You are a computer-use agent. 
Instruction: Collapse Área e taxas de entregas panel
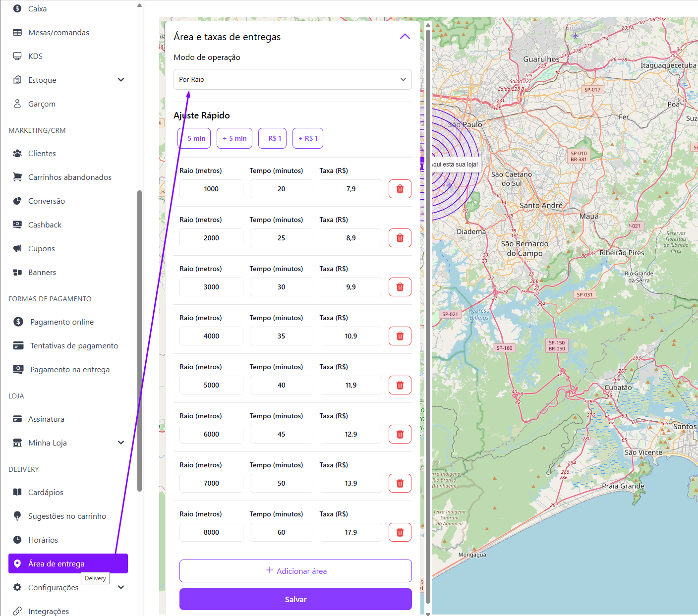point(405,37)
